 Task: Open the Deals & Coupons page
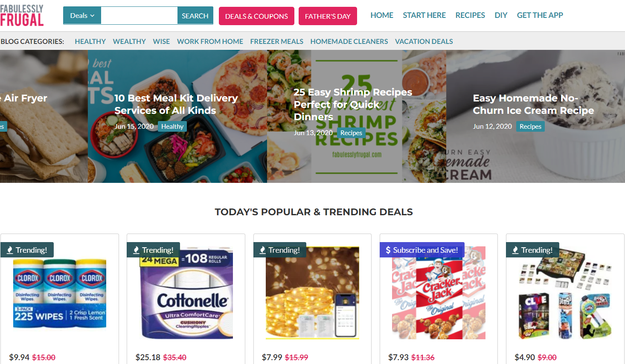(x=256, y=16)
